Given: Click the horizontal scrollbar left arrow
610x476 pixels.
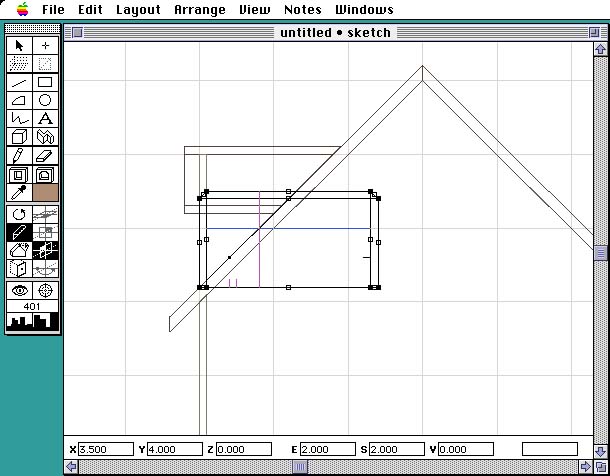Looking at the screenshot, I should (71, 467).
